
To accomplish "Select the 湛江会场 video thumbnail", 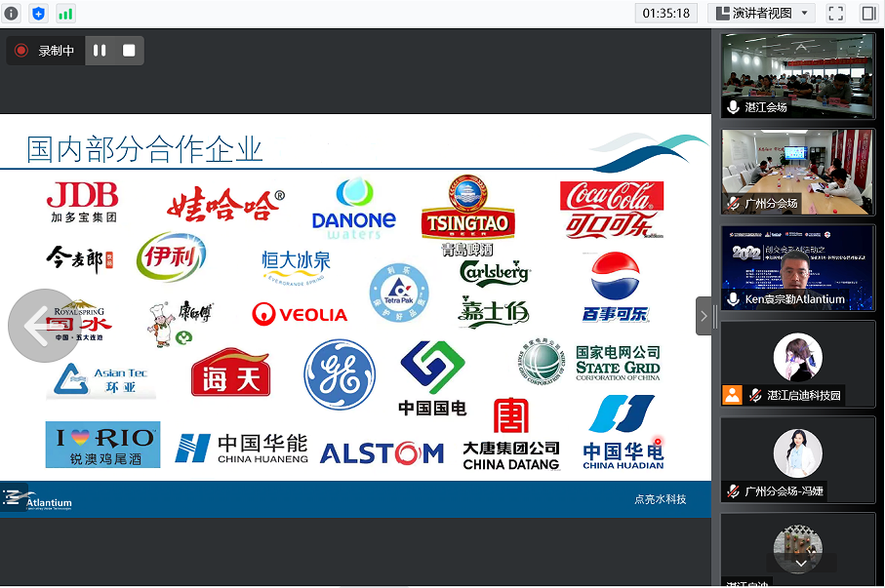I will (x=798, y=75).
